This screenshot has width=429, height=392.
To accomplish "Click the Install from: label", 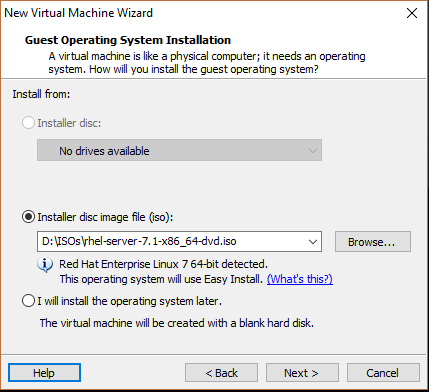I will (x=41, y=94).
